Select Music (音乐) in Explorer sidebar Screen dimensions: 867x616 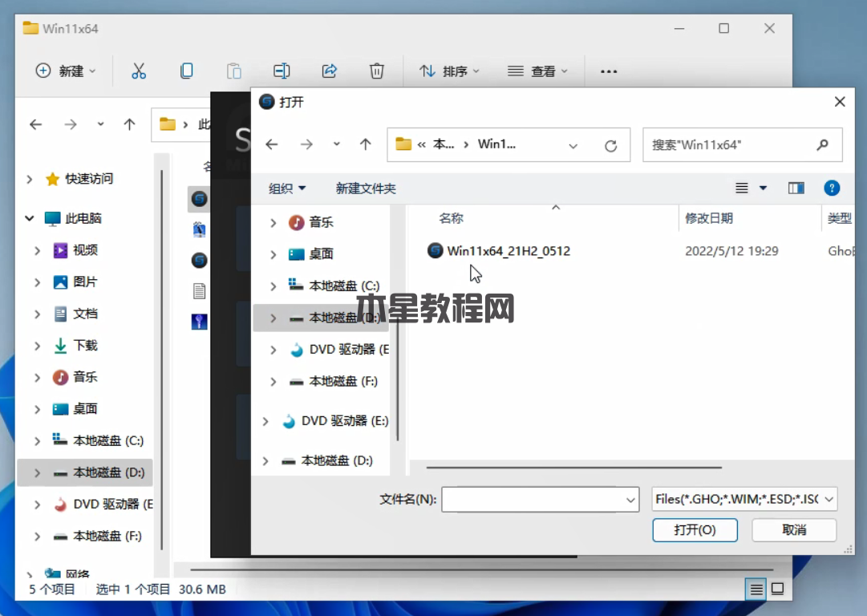[x=85, y=377]
